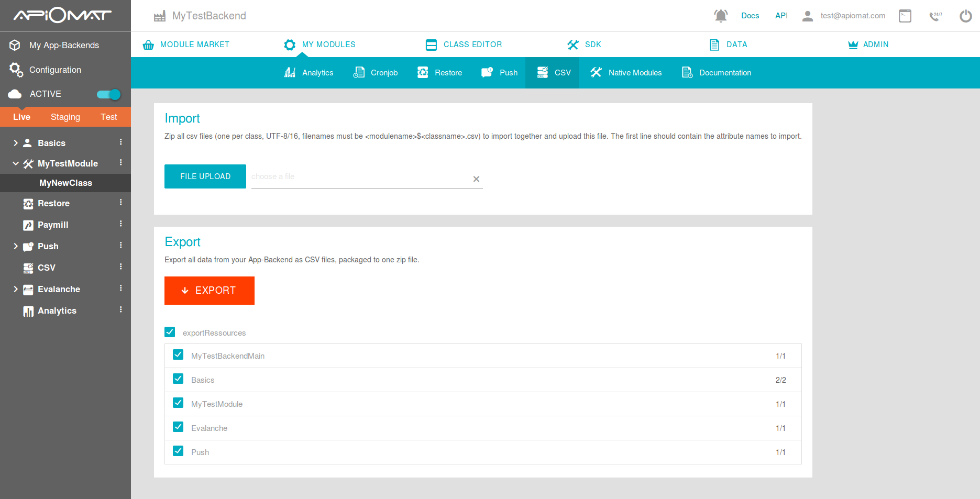Click the SDK wrench icon
This screenshot has height=499, width=980.
(573, 45)
